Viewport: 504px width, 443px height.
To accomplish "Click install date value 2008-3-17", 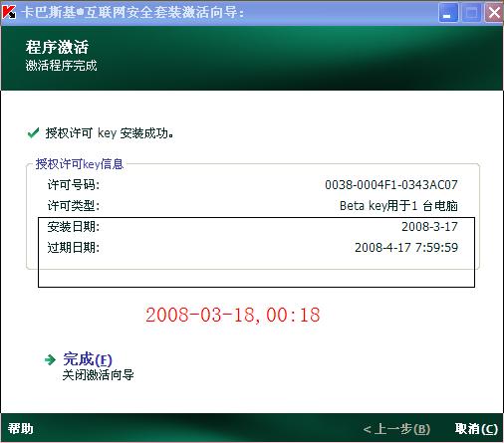I will click(x=429, y=227).
